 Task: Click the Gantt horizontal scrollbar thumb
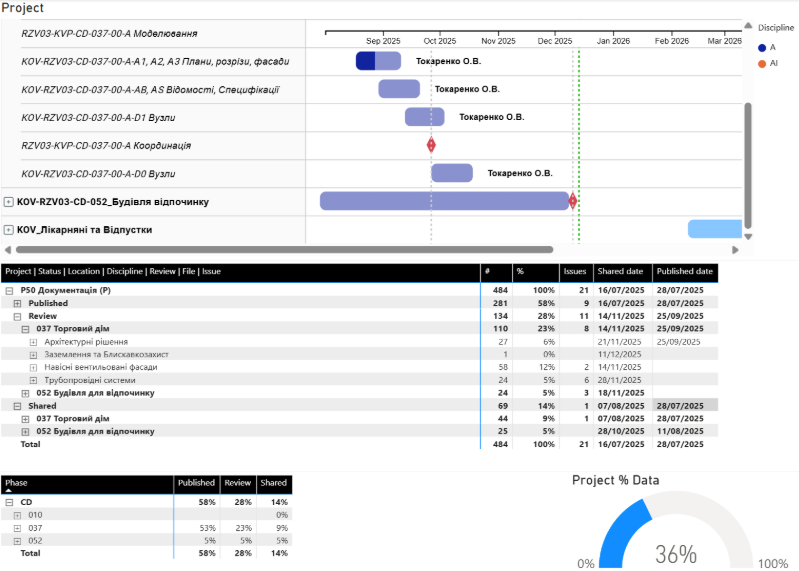pyautogui.click(x=284, y=250)
